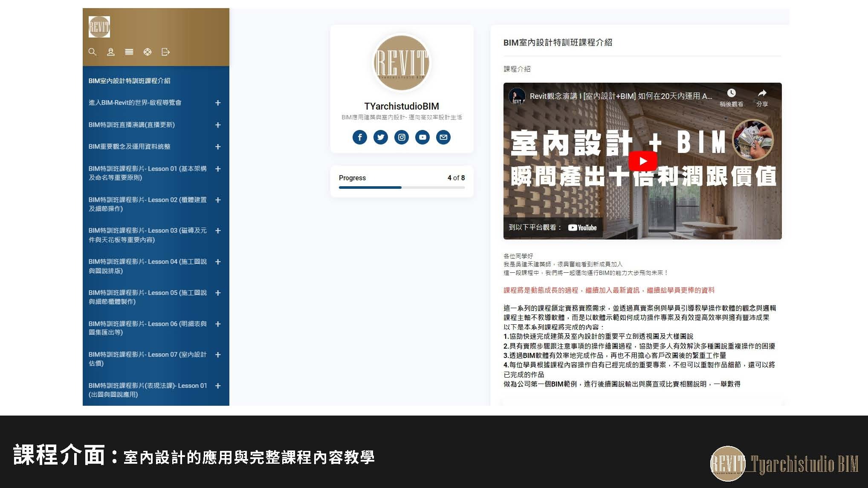Screen dimensions: 868x488
Task: Open sidebar item 'BIM特訓班直播演講(直播更新)'
Action: click(x=132, y=125)
